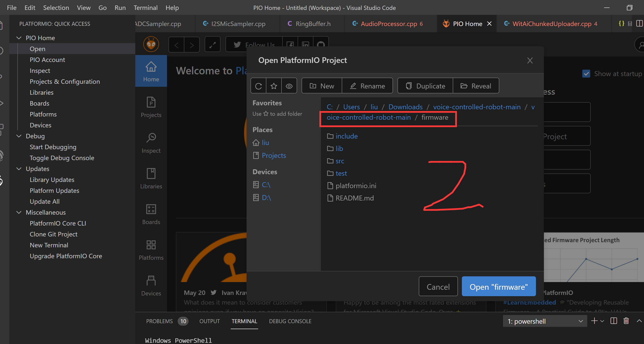644x344 pixels.
Task: Split the terminal panel icon
Action: point(614,321)
